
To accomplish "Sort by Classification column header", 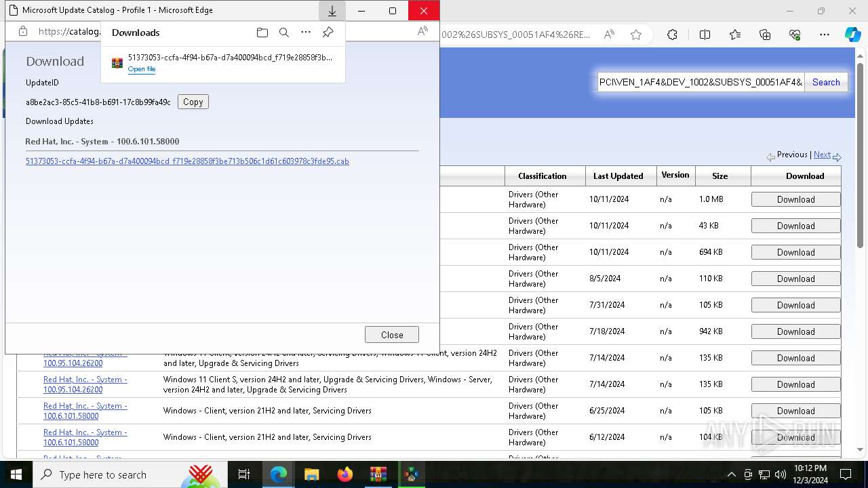I will [x=542, y=176].
